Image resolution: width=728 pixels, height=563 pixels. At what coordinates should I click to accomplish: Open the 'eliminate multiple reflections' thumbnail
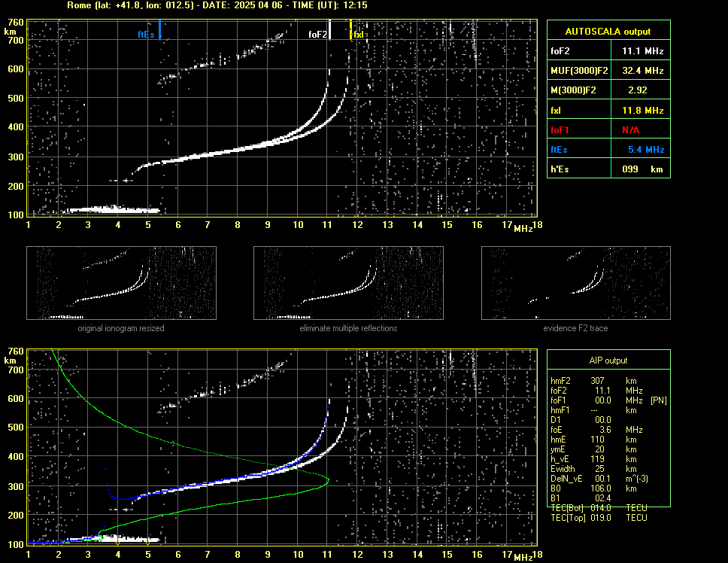click(348, 283)
